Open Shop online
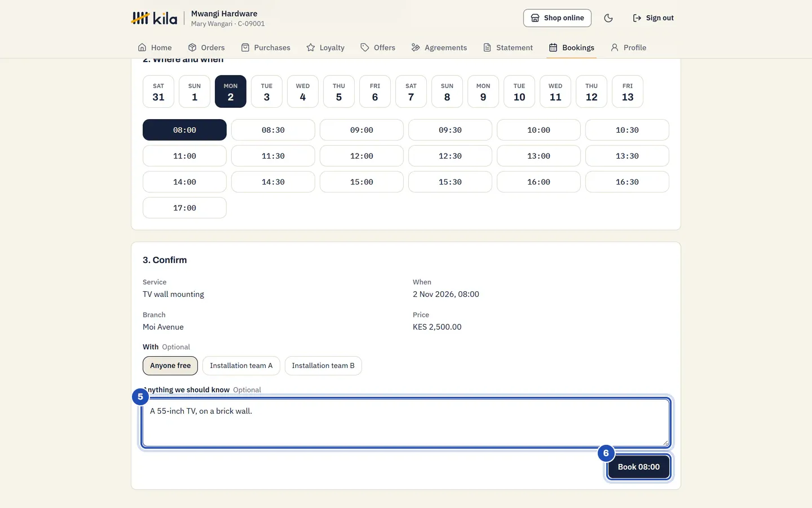 tap(557, 18)
